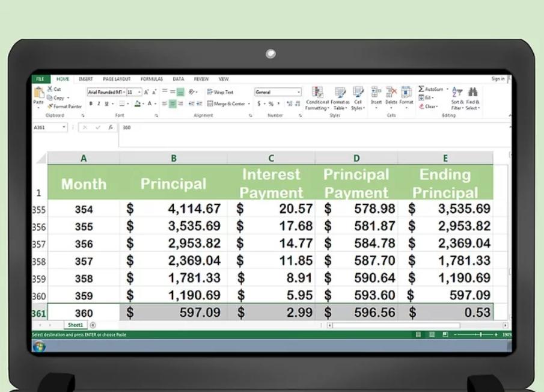Switch to Page Break Preview in status bar
The width and height of the screenshot is (544, 392).
click(445, 335)
